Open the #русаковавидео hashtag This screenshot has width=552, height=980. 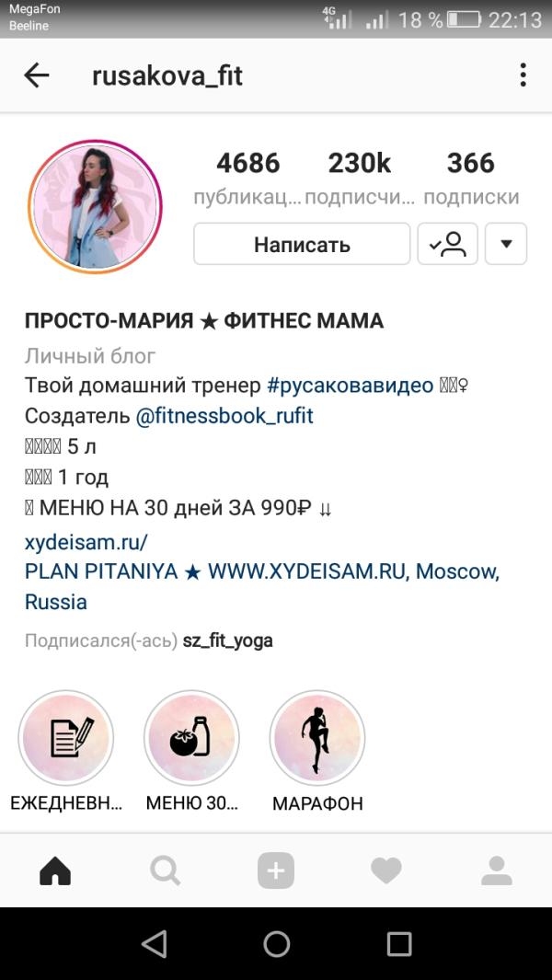point(351,386)
